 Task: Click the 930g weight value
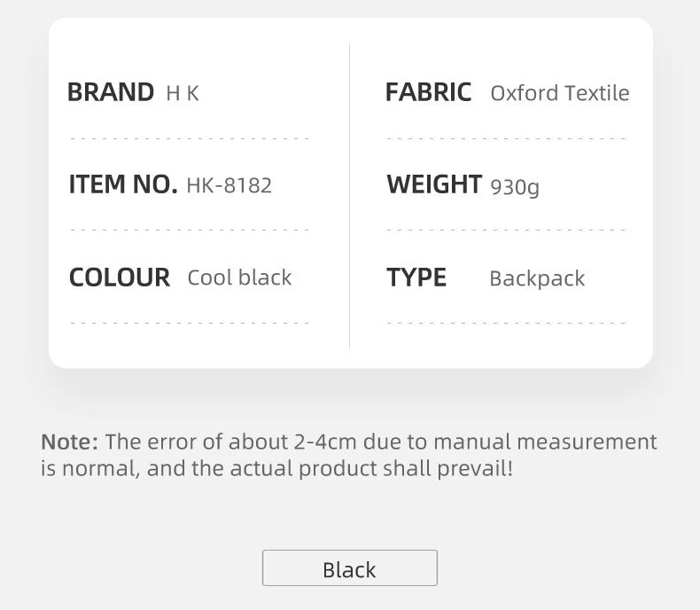[515, 187]
